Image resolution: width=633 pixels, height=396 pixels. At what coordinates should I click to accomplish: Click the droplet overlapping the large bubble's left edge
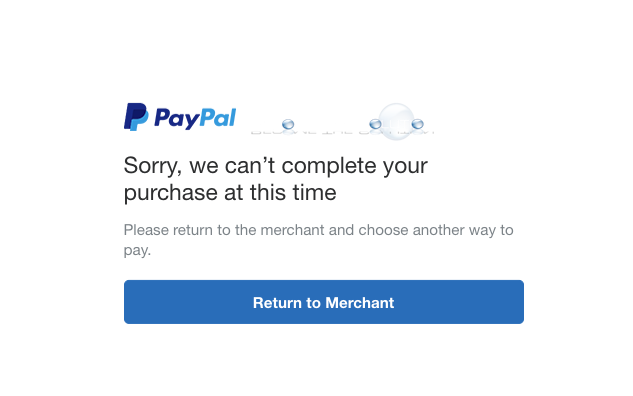click(x=375, y=124)
